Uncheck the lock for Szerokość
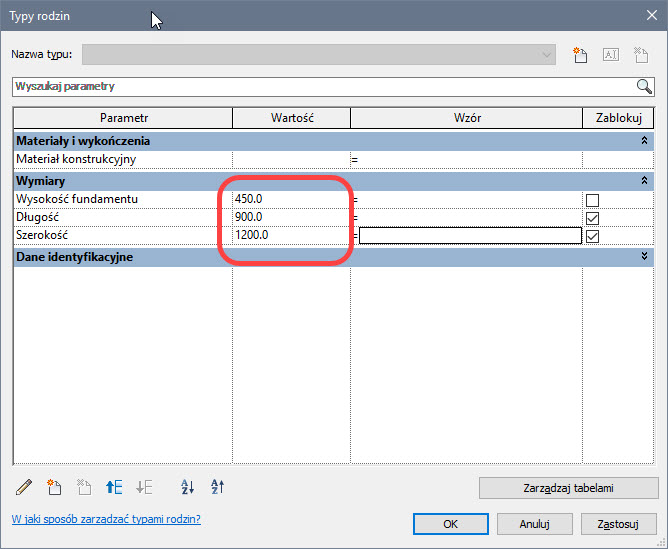 [x=592, y=236]
